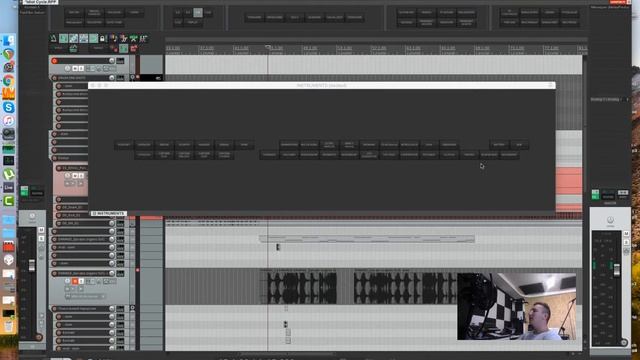
Task: Select the long MIDI item above the waveform track
Action: point(367,239)
